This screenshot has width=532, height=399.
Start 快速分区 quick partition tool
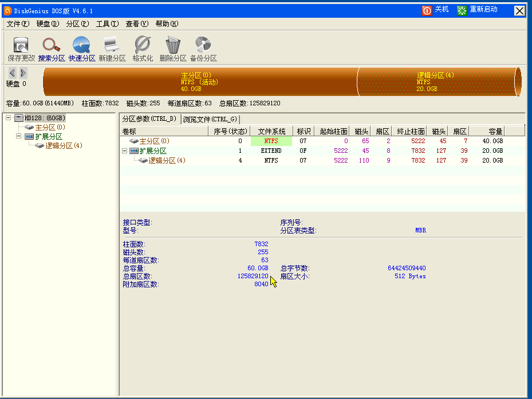[82, 49]
